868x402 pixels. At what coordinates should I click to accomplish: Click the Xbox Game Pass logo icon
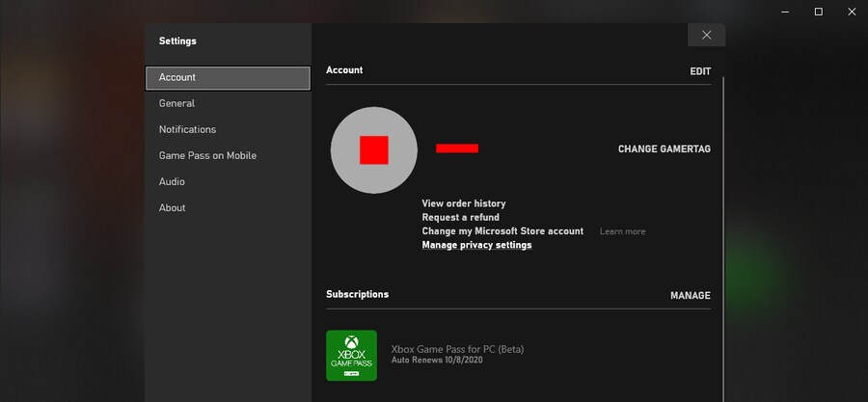tap(351, 355)
